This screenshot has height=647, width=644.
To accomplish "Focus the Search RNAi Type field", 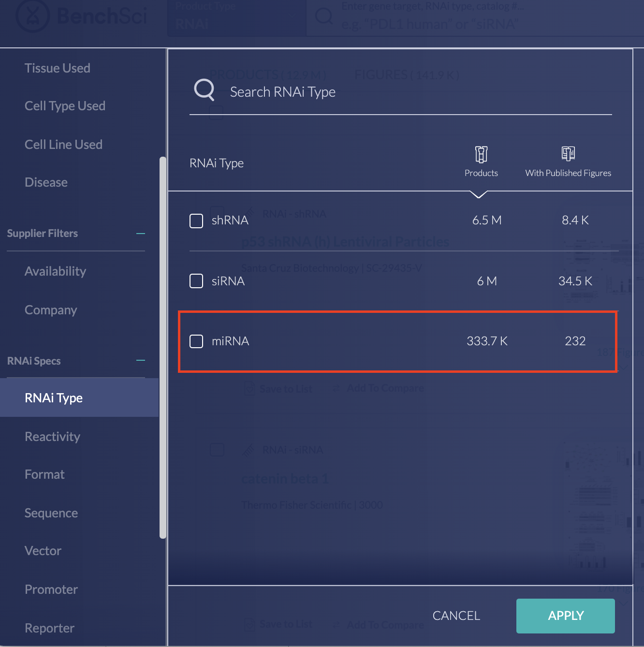I will [401, 92].
